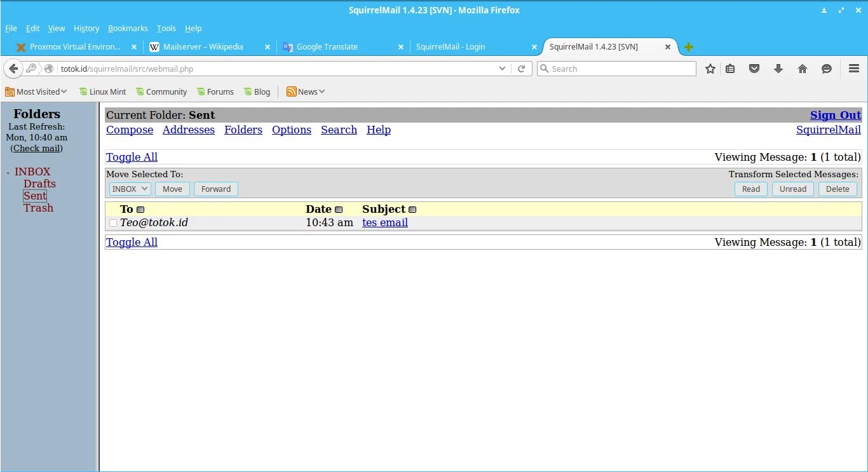Open the Search link in navigation
Screen dimensions: 868x472
point(339,130)
